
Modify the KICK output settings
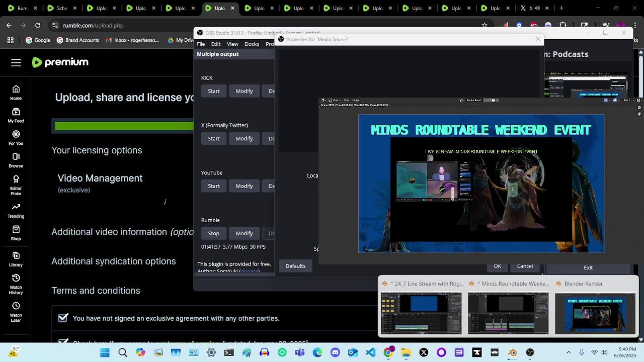[244, 91]
